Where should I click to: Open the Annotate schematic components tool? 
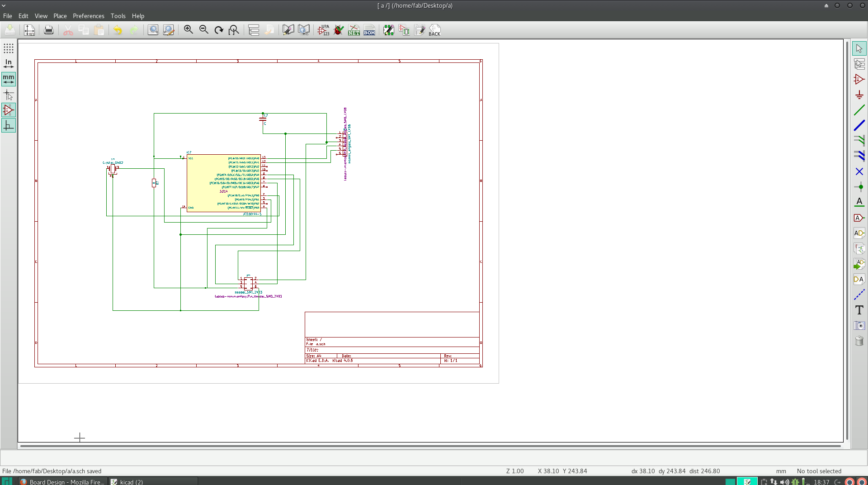(323, 30)
